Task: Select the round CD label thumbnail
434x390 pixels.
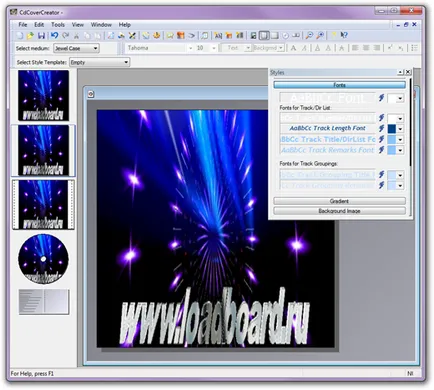Action: click(x=43, y=259)
